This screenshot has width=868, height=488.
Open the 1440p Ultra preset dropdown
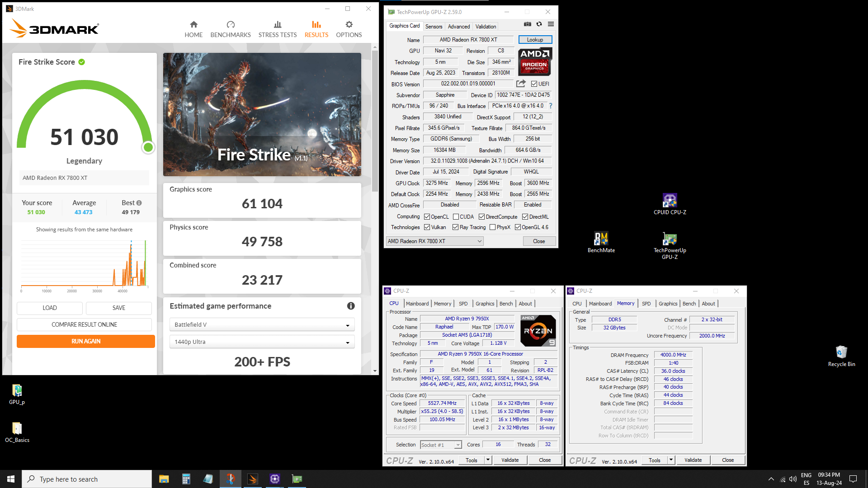(x=262, y=342)
